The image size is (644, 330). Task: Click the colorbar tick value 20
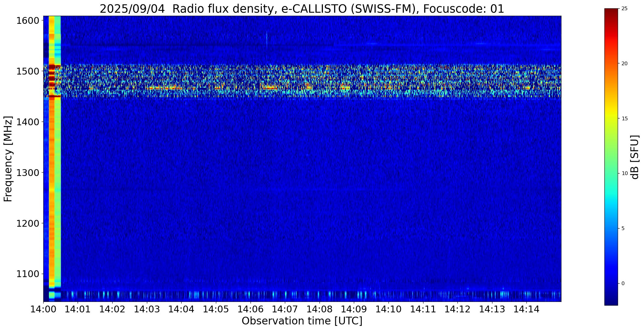625,64
